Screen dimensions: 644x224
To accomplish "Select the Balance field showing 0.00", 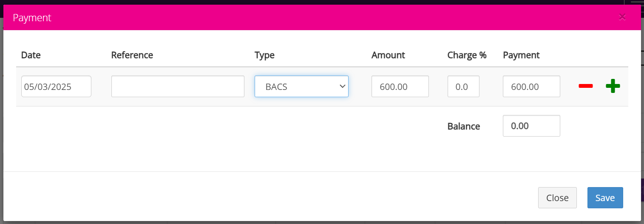I will tap(531, 126).
